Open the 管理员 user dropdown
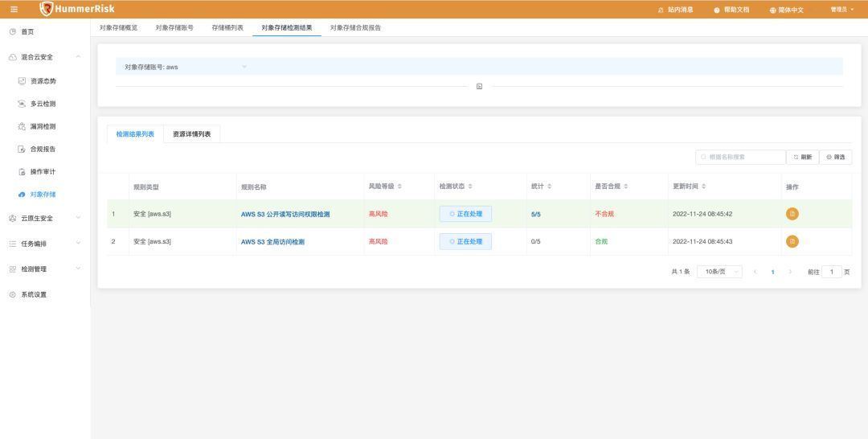The width and height of the screenshot is (868, 439). click(842, 10)
